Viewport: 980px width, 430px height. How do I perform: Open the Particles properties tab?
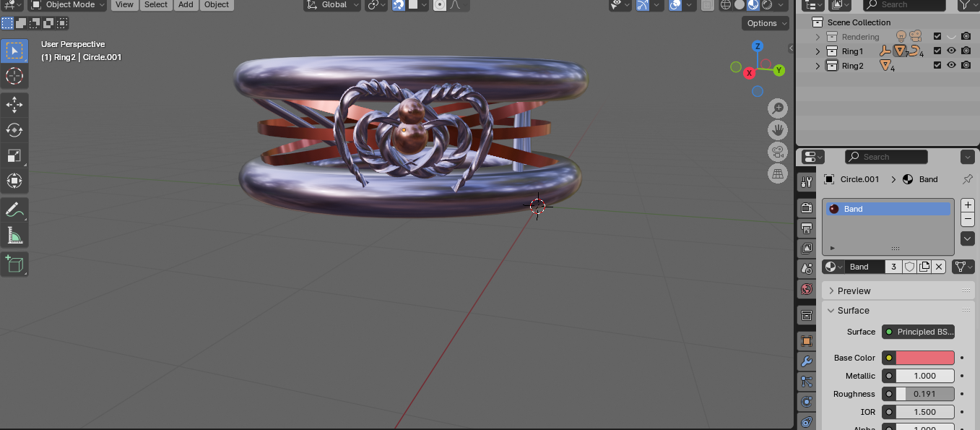[807, 382]
